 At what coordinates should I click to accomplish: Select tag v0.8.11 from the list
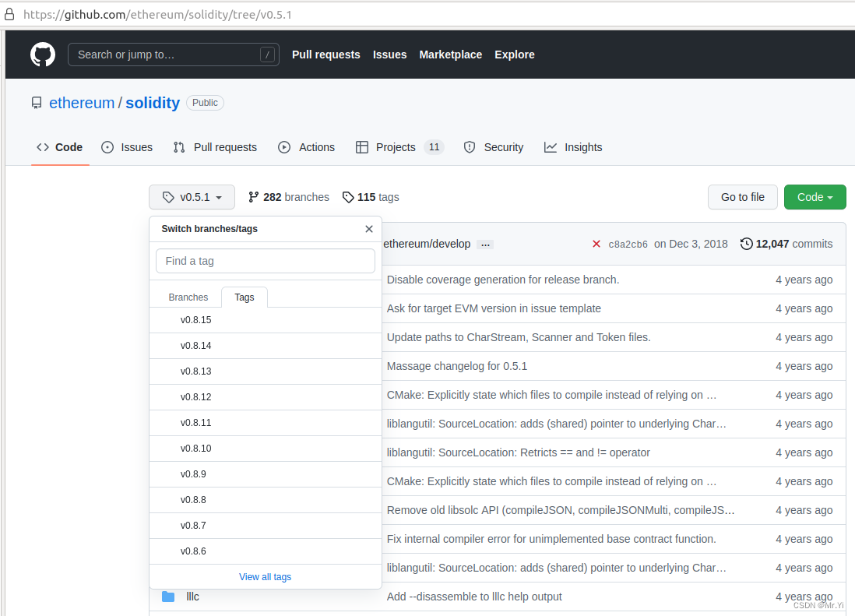[266, 422]
